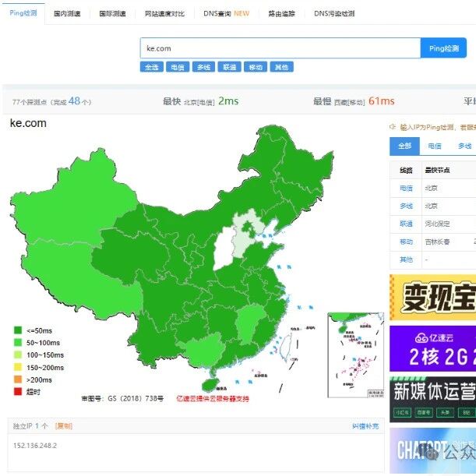
Task: Open the 纠错补充 link
Action: [365, 426]
